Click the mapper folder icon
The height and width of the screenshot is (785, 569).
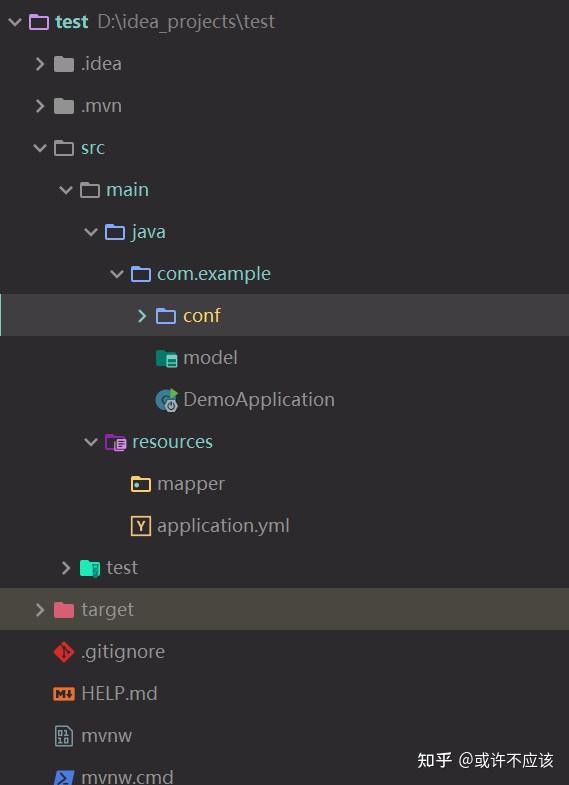tap(141, 484)
